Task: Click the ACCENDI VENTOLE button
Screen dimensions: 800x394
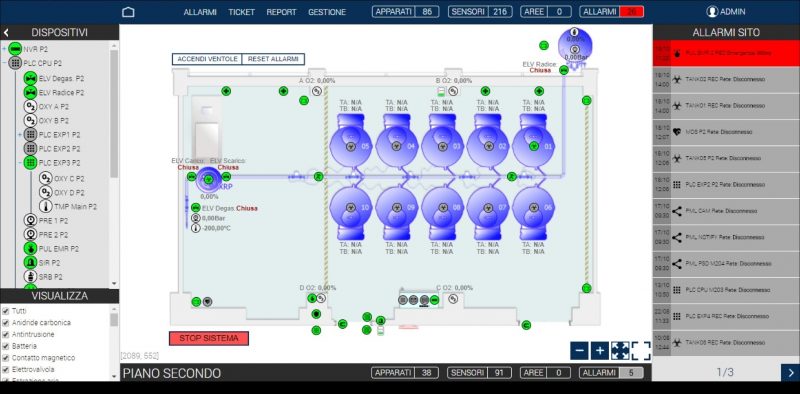Action: tap(207, 59)
